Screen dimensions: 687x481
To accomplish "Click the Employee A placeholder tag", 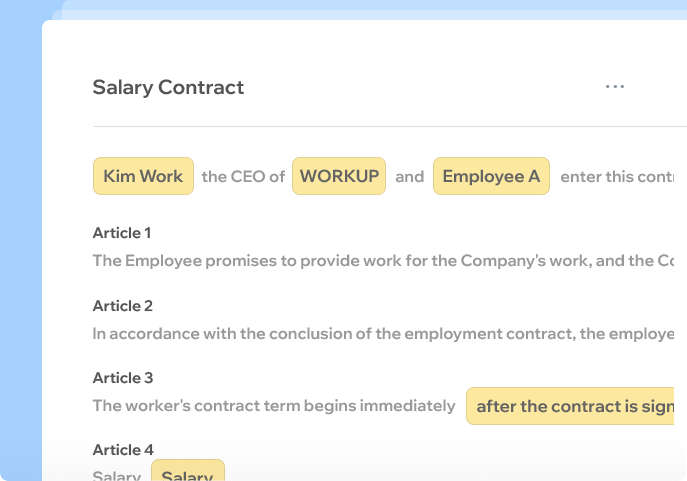I will (x=491, y=176).
